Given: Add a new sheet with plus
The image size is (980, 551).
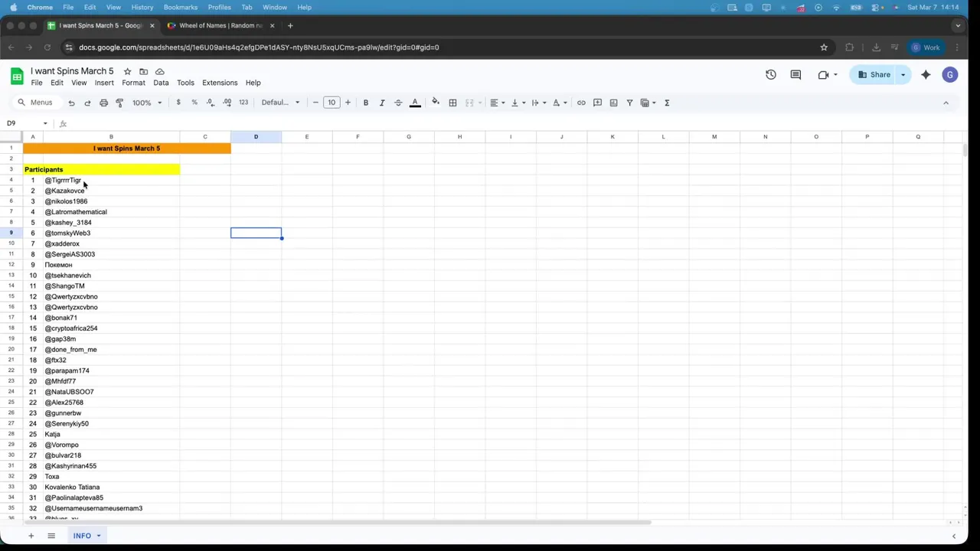Looking at the screenshot, I should point(31,536).
